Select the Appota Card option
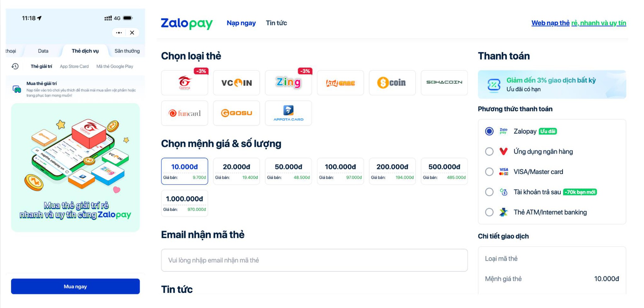 [288, 113]
